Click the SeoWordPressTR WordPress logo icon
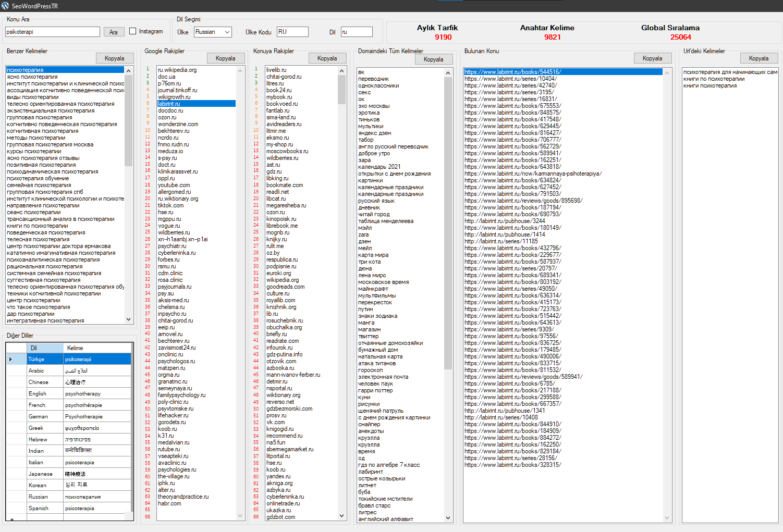 [x=5, y=6]
